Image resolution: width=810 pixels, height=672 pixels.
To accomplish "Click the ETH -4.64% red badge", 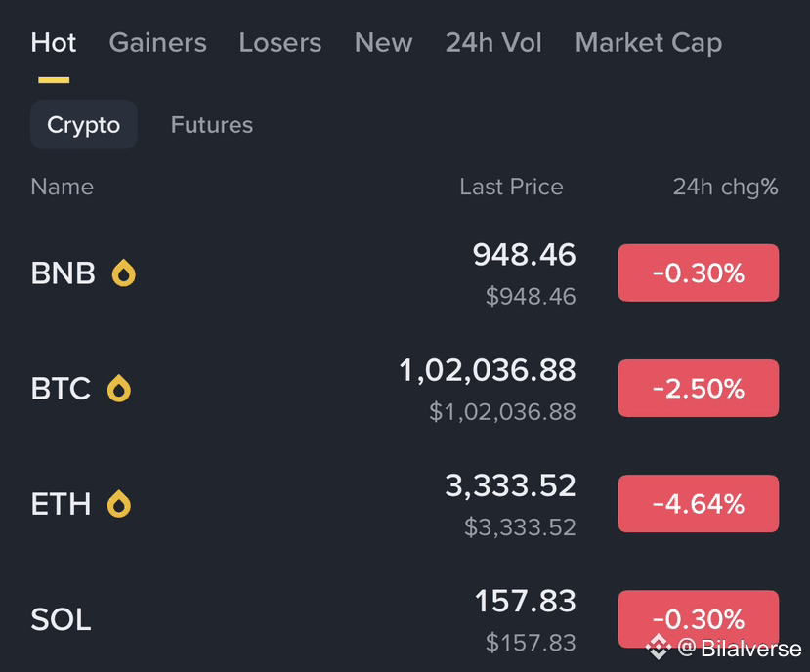I will tap(699, 504).
